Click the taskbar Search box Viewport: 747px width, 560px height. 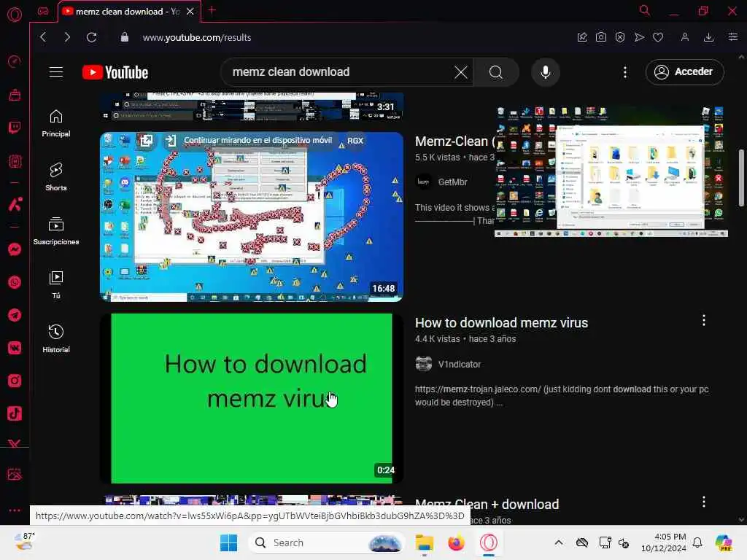(x=326, y=542)
